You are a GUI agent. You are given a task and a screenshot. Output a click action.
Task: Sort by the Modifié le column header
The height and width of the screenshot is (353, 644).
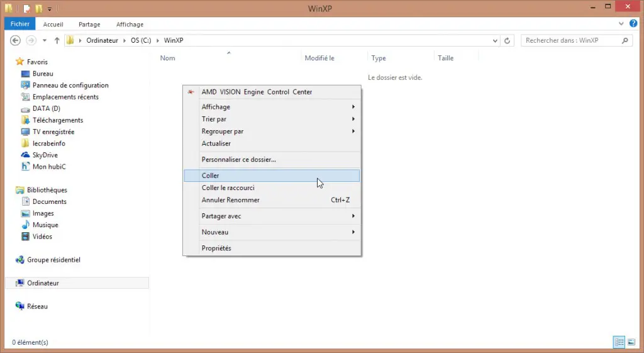click(x=319, y=58)
